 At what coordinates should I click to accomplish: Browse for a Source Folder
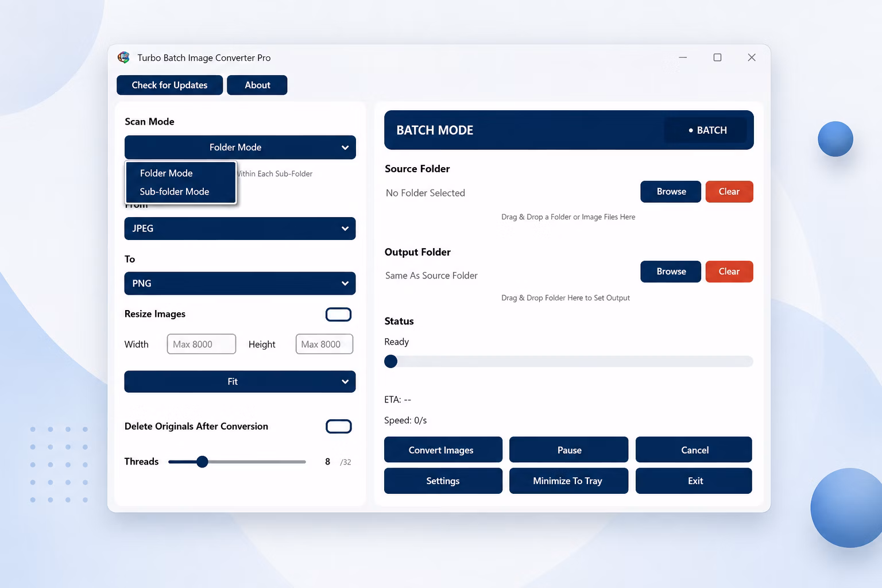click(x=671, y=192)
